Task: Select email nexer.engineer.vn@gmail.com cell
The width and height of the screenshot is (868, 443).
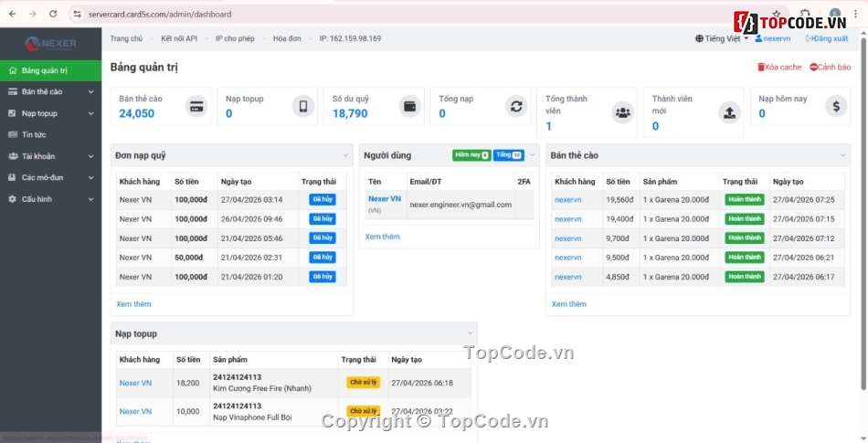Action: pos(460,205)
